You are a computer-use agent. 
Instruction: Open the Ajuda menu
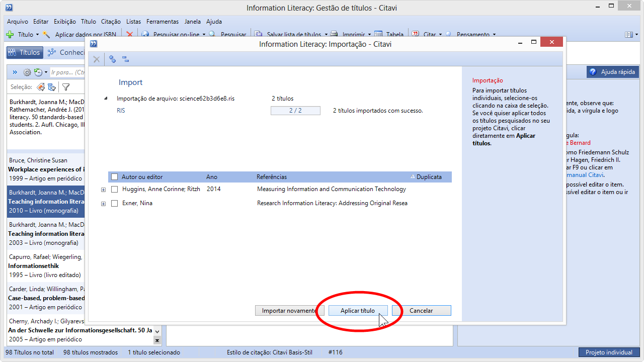click(x=214, y=22)
